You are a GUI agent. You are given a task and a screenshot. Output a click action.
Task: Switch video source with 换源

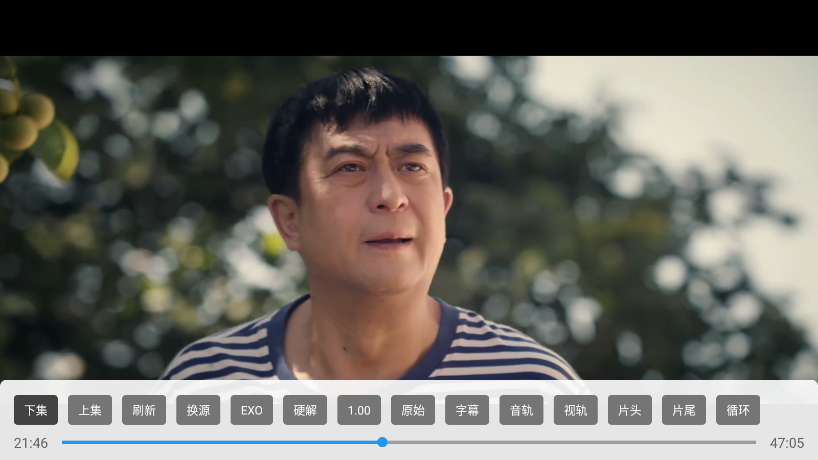[x=198, y=410]
